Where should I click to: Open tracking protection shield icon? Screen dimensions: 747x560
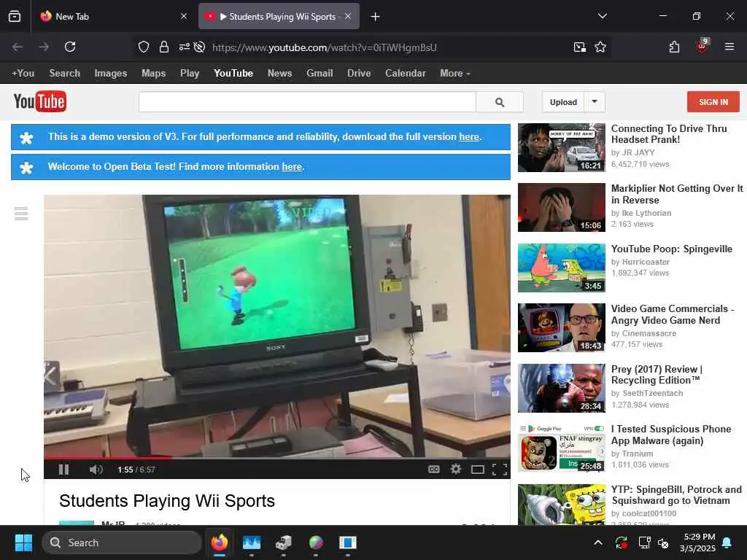[144, 47]
